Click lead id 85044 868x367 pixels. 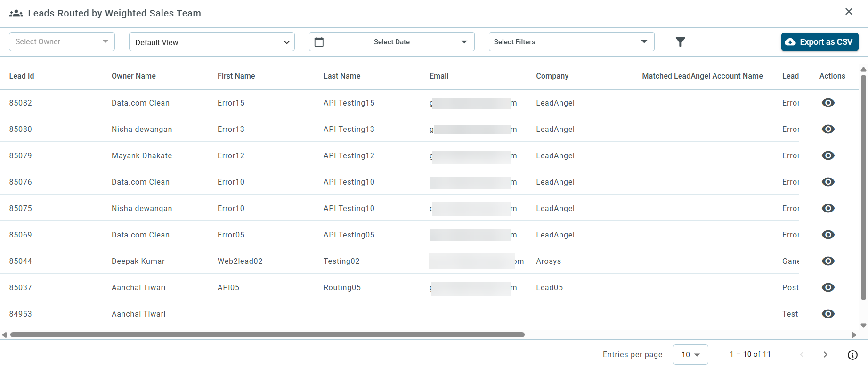(21, 261)
